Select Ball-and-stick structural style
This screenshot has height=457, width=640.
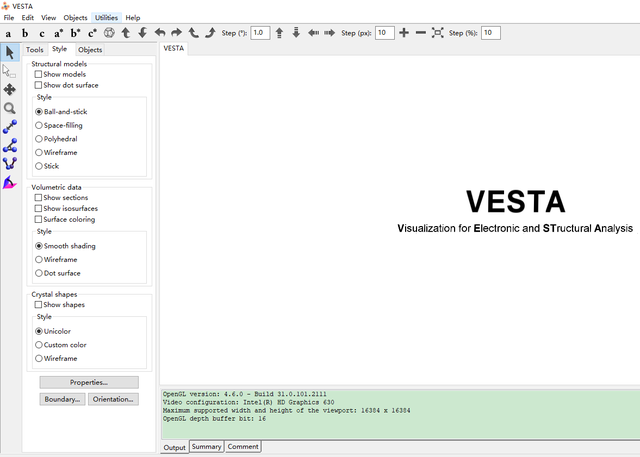tap(39, 112)
